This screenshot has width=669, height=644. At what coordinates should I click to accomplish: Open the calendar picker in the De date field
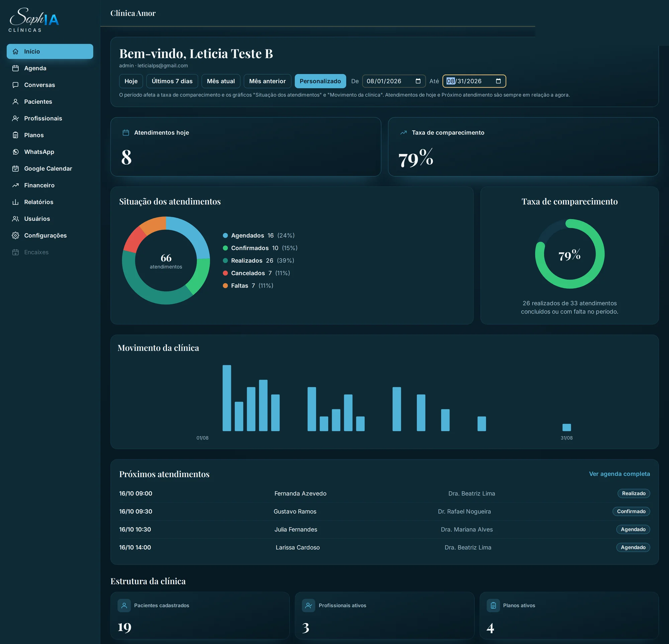point(418,81)
